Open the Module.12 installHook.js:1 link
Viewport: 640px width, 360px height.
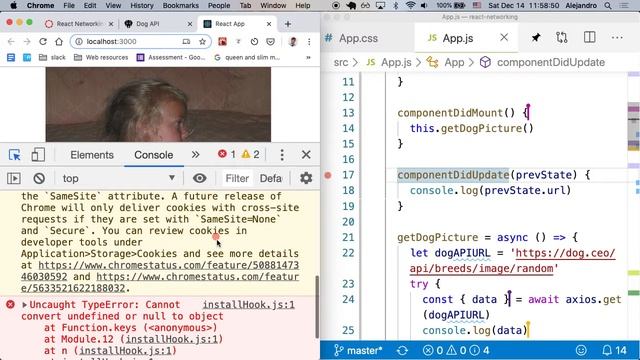click(172, 339)
